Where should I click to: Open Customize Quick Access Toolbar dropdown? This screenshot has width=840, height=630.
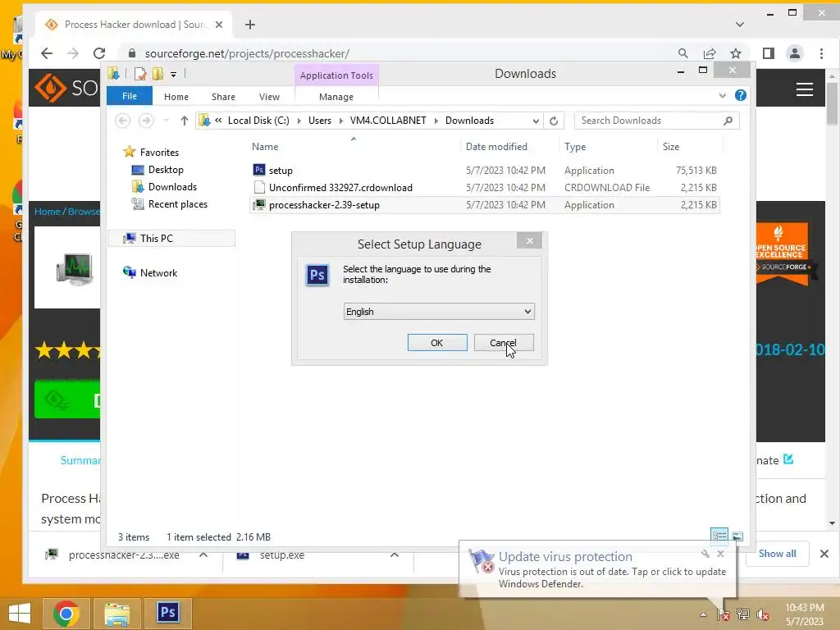tap(174, 75)
